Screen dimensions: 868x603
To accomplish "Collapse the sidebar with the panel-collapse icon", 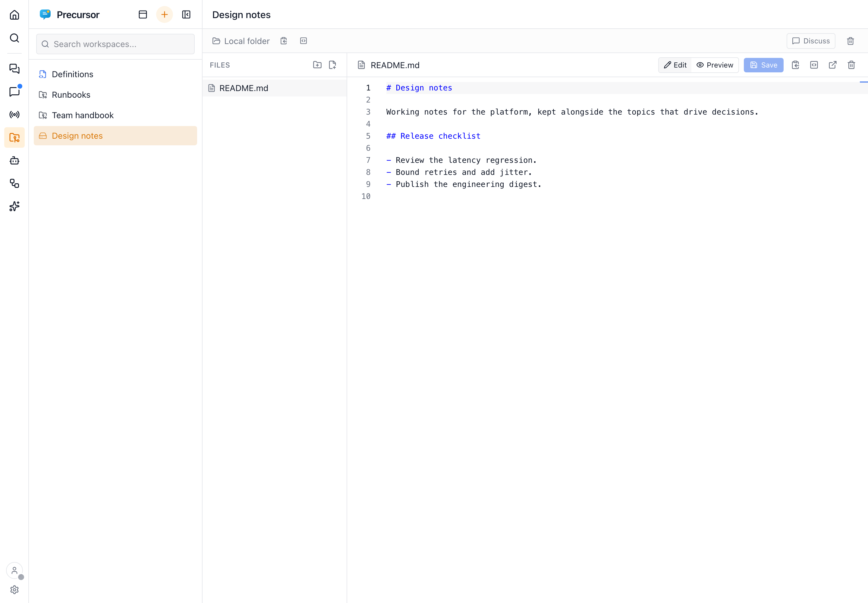I will 186,15.
